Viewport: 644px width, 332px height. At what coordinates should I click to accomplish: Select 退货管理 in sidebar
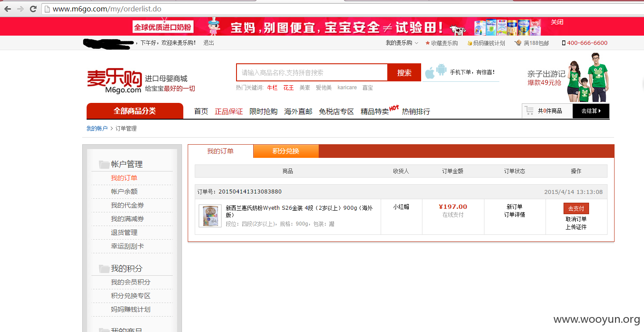[x=124, y=233]
